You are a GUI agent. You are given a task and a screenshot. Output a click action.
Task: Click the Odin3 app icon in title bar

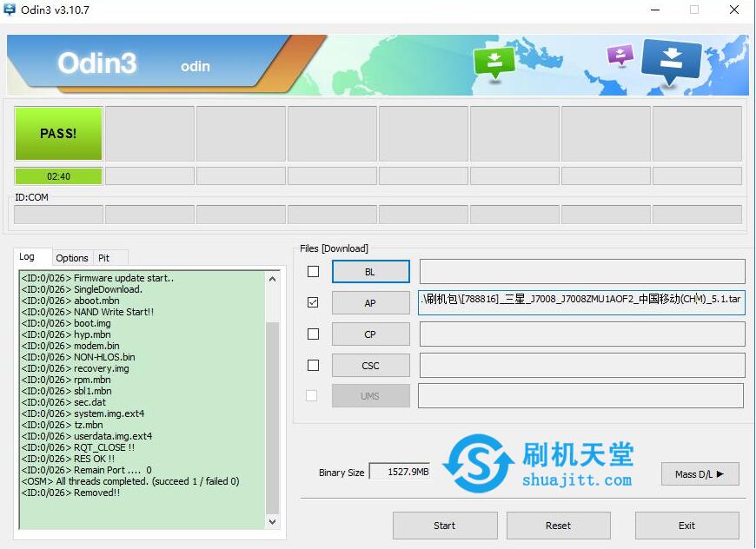click(x=10, y=10)
